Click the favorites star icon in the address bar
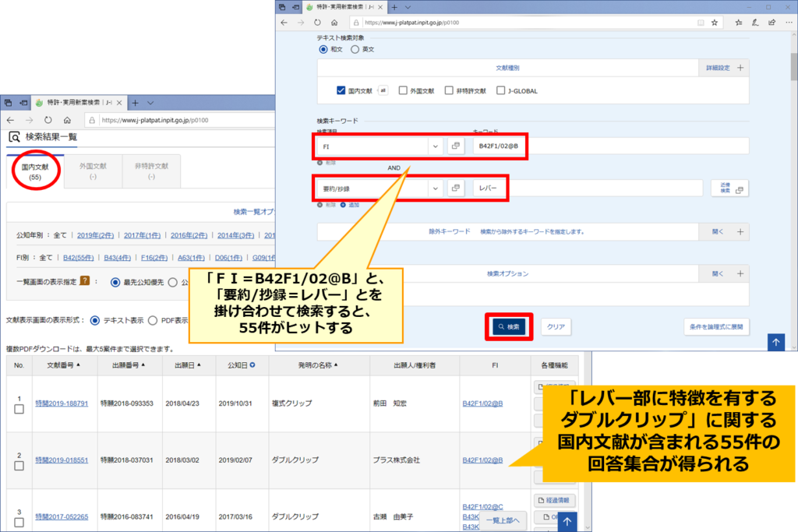 click(x=713, y=23)
